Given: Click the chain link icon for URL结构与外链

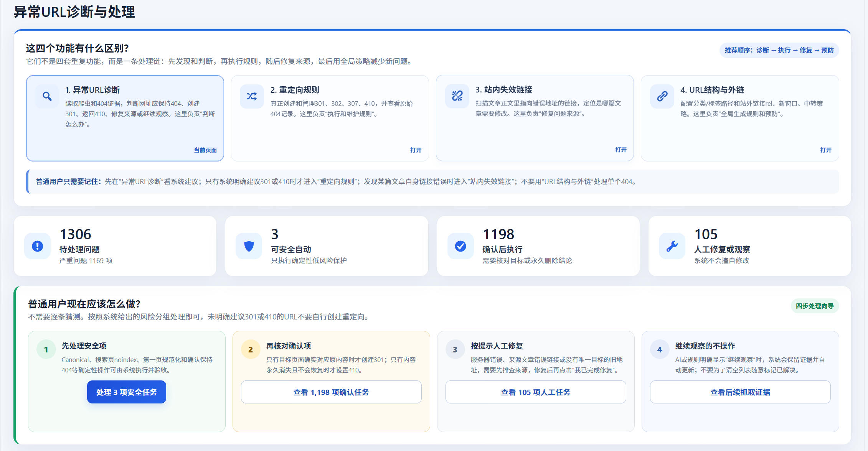Looking at the screenshot, I should pos(662,96).
